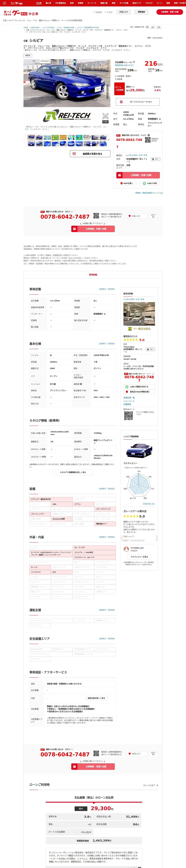The image size is (186, 868).
Task: Open ローンシミュレーション calculator button
Action: 138,102
